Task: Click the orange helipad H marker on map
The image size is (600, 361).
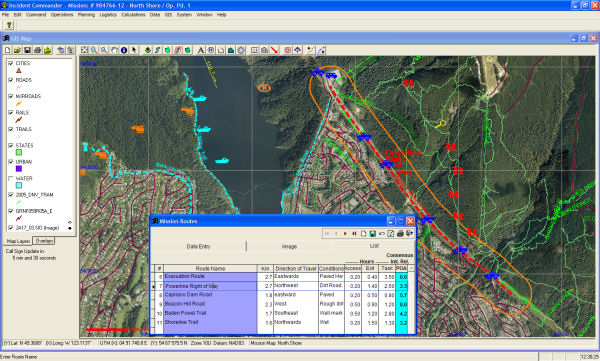Action: (x=264, y=88)
